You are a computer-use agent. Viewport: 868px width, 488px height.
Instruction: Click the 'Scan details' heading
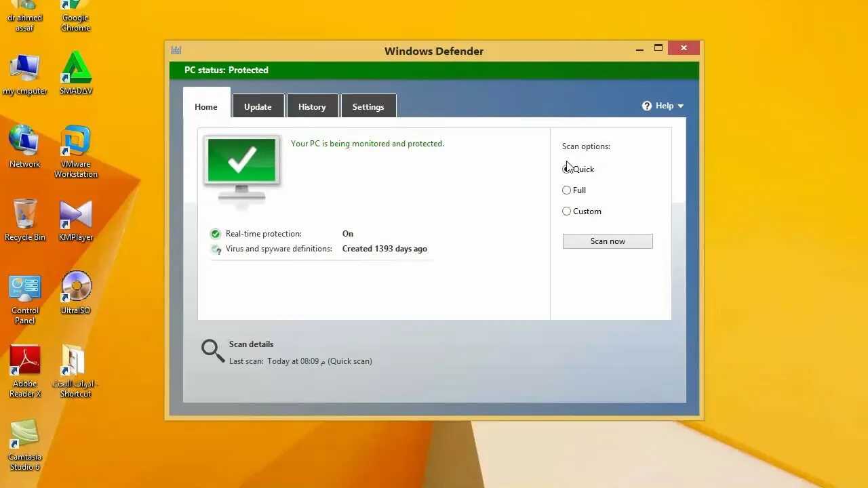pyautogui.click(x=251, y=344)
